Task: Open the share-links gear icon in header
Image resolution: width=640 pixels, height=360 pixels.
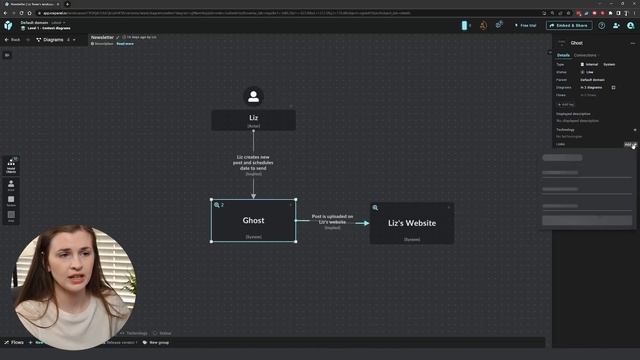Action: 499,25
